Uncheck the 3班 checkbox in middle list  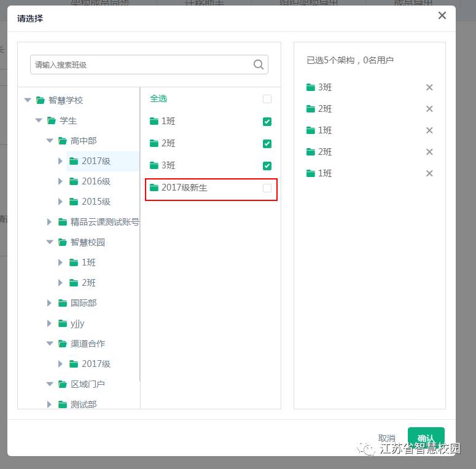pos(267,166)
